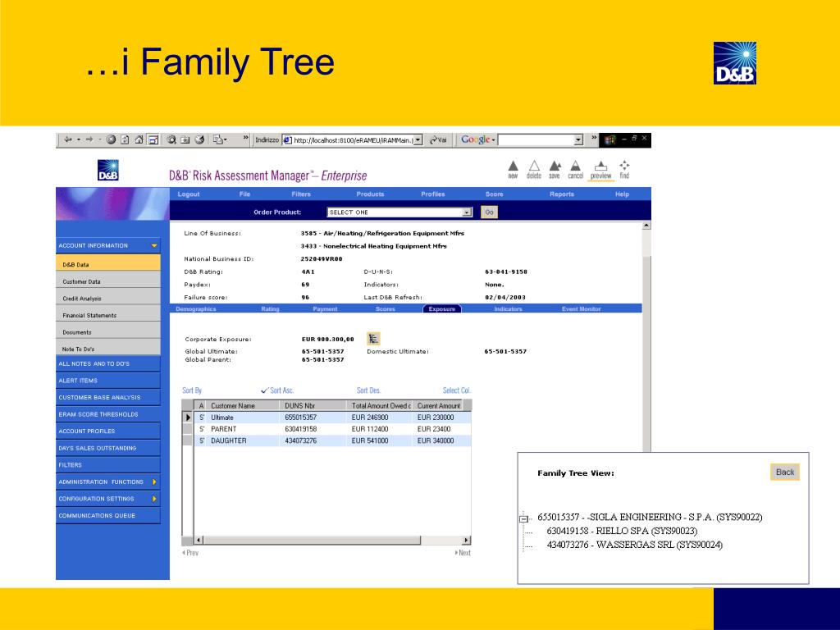Click the Go button next to Order Product
Screen dimensions: 840x630
click(489, 212)
